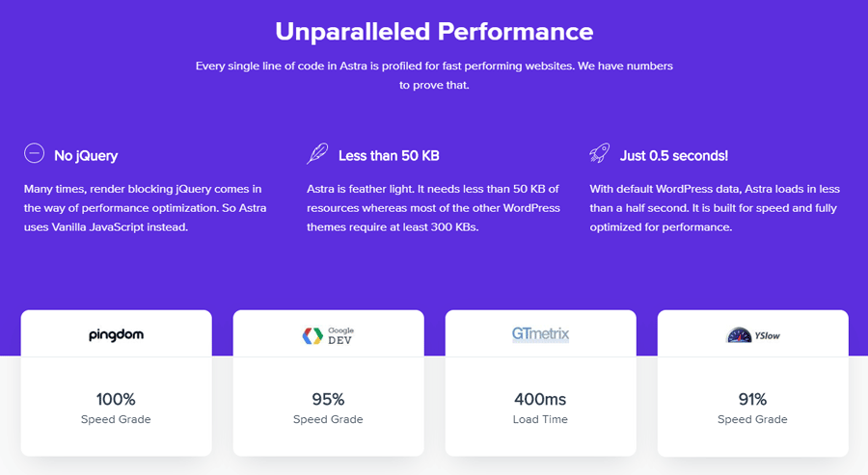The height and width of the screenshot is (475, 868).
Task: Click the Pingdom logo
Action: [x=116, y=335]
